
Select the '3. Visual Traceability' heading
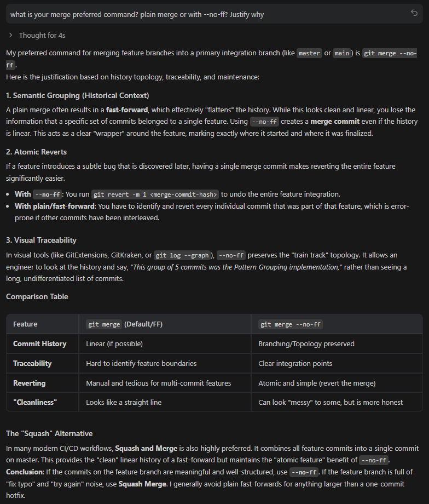(x=41, y=240)
